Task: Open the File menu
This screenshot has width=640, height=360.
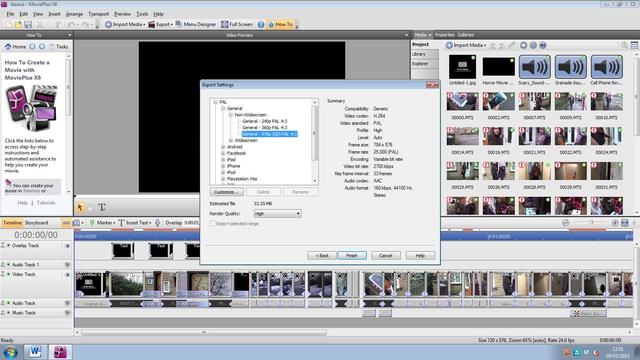Action: pyautogui.click(x=10, y=14)
